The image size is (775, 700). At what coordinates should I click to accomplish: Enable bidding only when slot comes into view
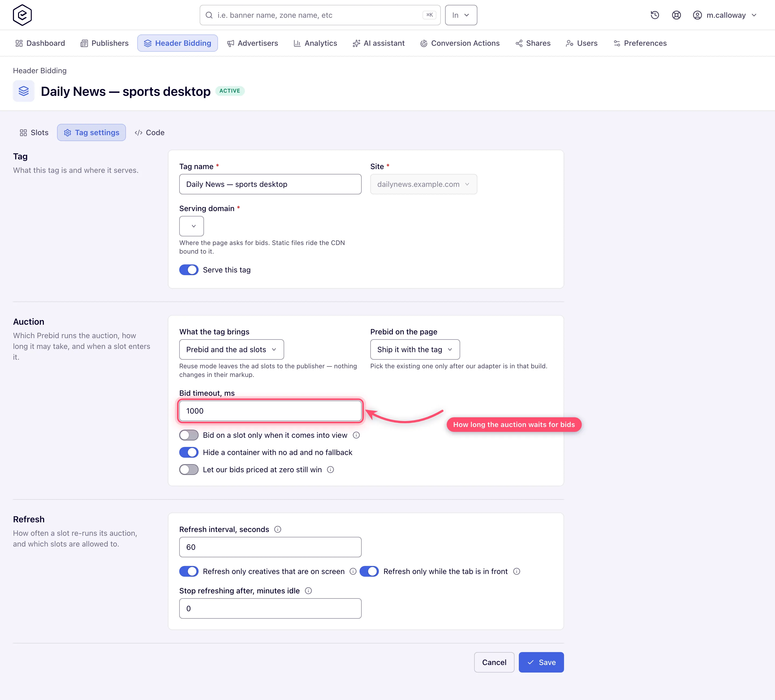tap(189, 435)
